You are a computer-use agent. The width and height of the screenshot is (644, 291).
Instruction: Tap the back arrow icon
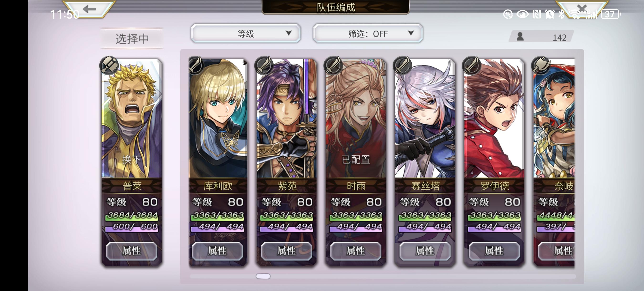pos(89,9)
